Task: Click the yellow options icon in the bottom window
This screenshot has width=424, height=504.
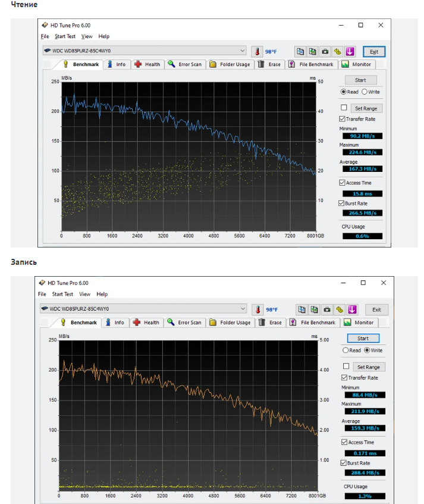Action: tap(340, 309)
